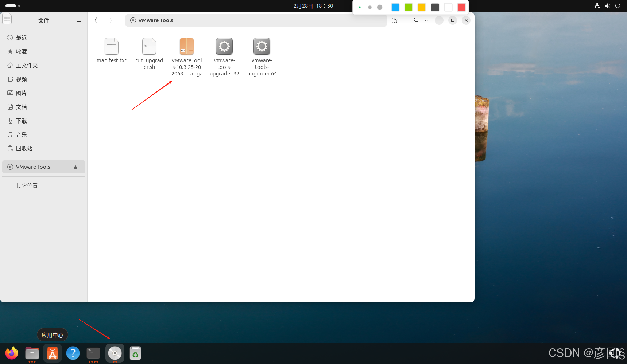627x364 pixels.
Task: Click the VMware Tools path bar
Action: 256,20
